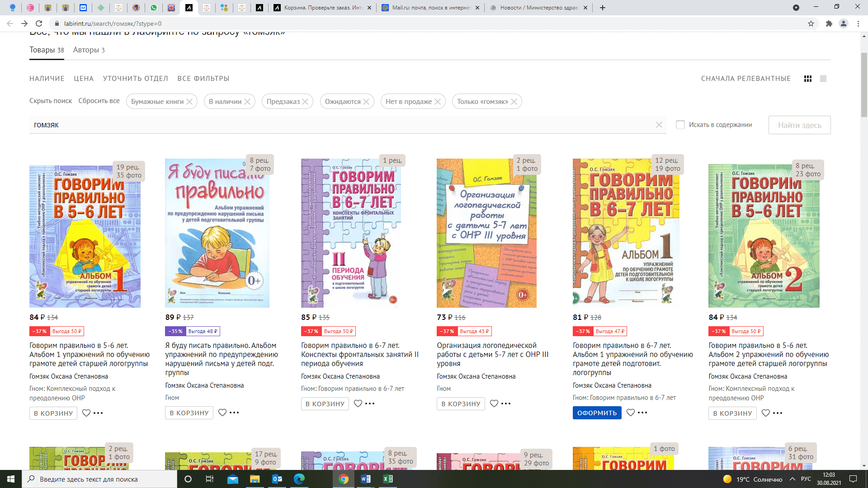The image size is (868, 488).
Task: Open Microsoft Edge from the taskbar
Action: (x=299, y=479)
